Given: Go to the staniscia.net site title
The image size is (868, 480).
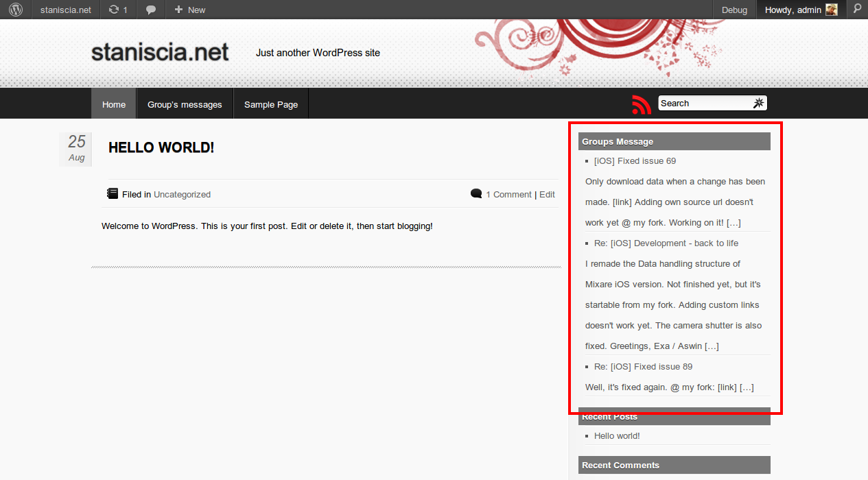Looking at the screenshot, I should [160, 52].
